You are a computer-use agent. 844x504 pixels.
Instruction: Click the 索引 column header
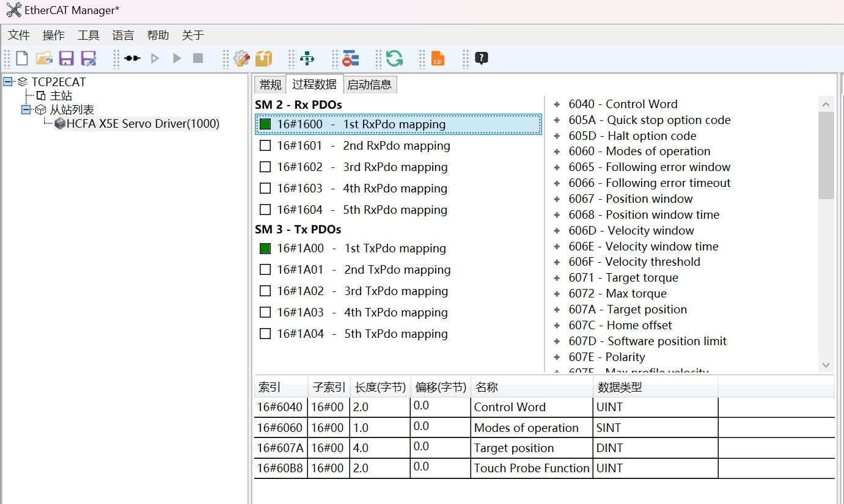pos(281,387)
